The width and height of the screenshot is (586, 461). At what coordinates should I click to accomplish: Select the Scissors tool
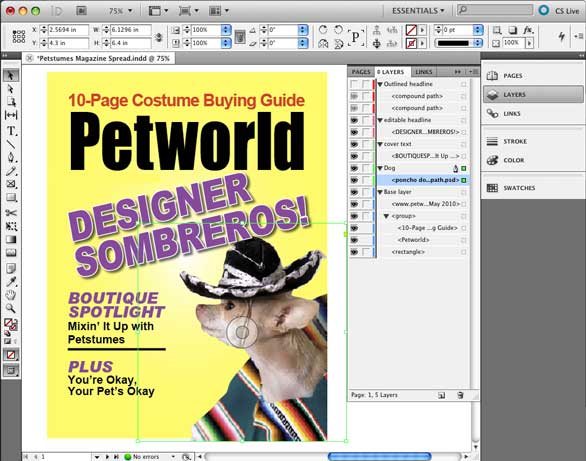(x=11, y=213)
